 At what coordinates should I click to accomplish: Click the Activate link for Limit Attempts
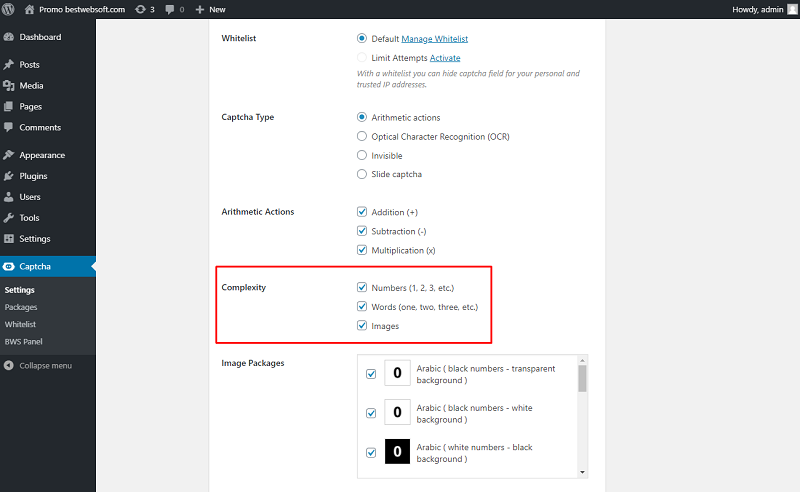pos(445,58)
